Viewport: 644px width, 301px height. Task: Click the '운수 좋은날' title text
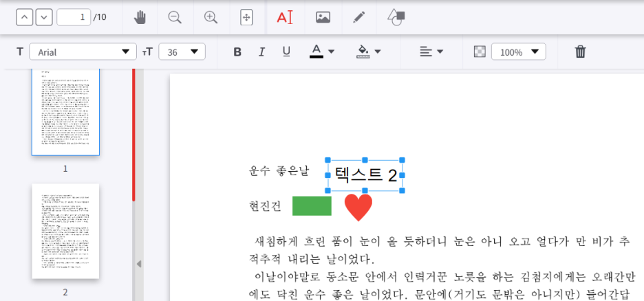click(279, 170)
